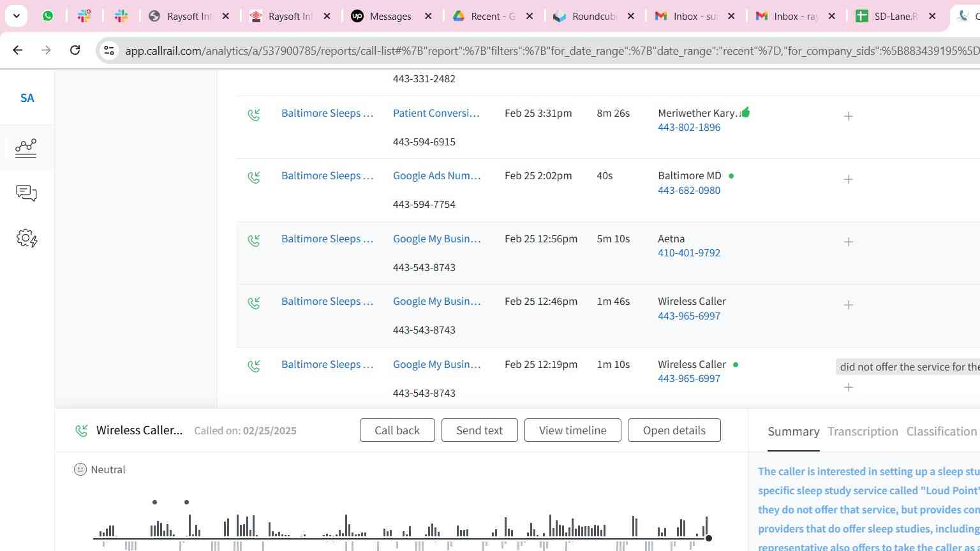Click the Send text button
This screenshot has width=980, height=551.
point(479,430)
